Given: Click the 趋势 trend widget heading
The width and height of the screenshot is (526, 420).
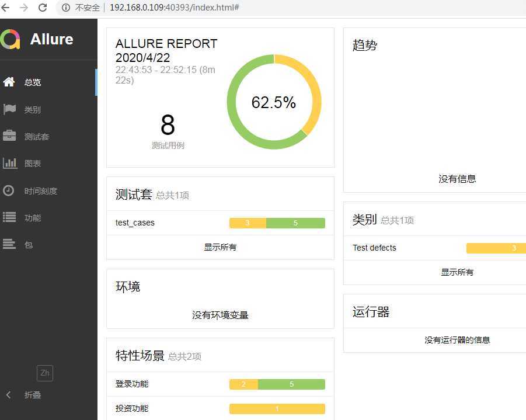Looking at the screenshot, I should 365,46.
